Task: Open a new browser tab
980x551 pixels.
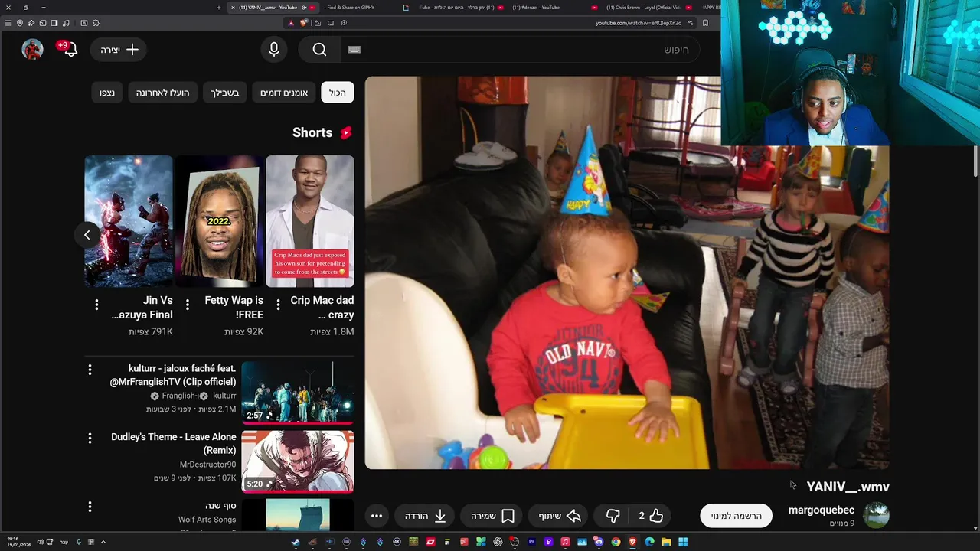Action: [x=219, y=8]
